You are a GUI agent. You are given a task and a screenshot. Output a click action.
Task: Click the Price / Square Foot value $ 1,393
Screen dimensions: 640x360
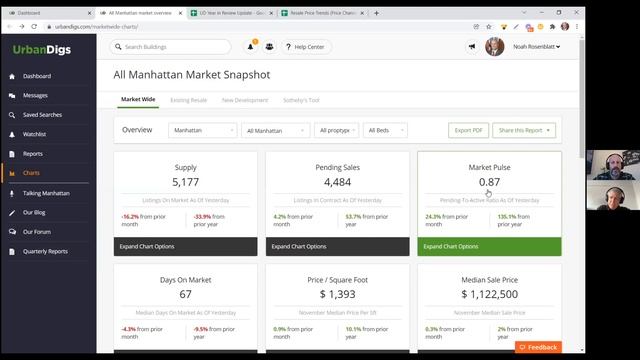[337, 294]
